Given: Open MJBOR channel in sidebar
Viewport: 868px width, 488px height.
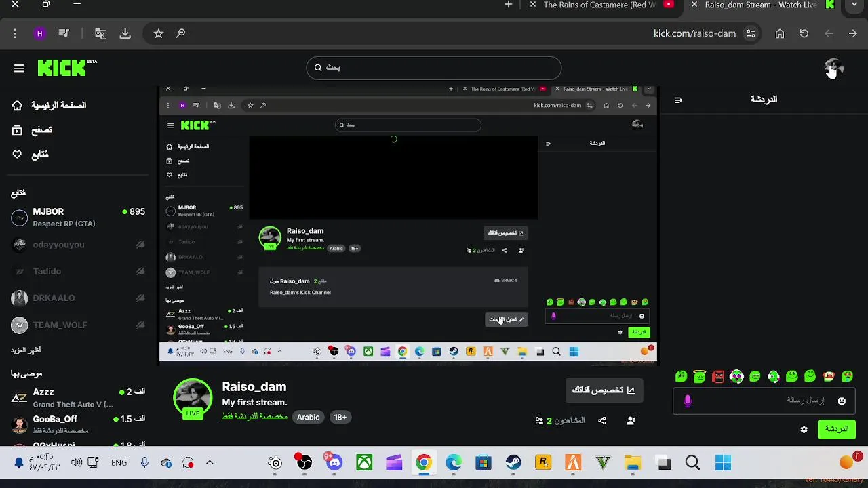Looking at the screenshot, I should (79, 218).
